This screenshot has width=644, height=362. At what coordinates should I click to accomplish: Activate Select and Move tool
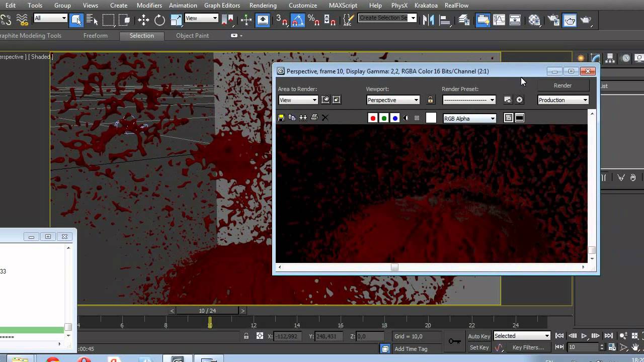pyautogui.click(x=143, y=20)
